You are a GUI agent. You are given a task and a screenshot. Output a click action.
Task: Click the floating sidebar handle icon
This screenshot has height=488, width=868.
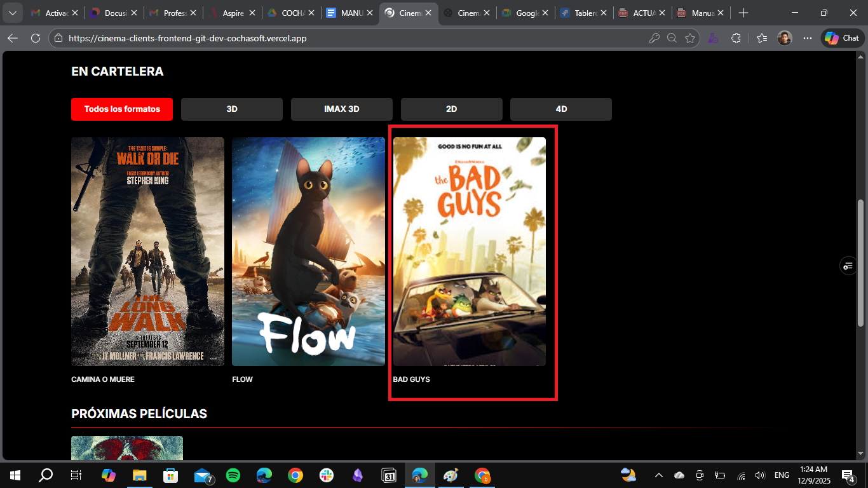(x=848, y=266)
